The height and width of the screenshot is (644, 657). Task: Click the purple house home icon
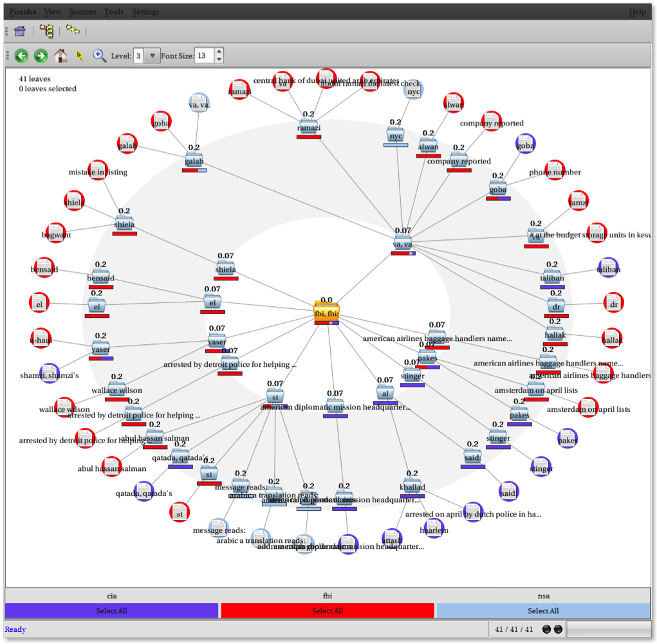pos(20,31)
